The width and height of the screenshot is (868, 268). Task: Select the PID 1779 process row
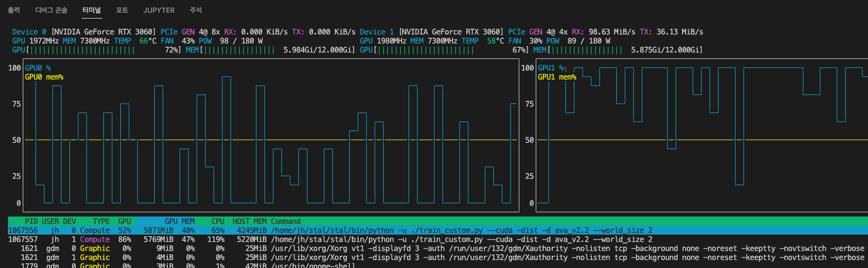pos(438,265)
